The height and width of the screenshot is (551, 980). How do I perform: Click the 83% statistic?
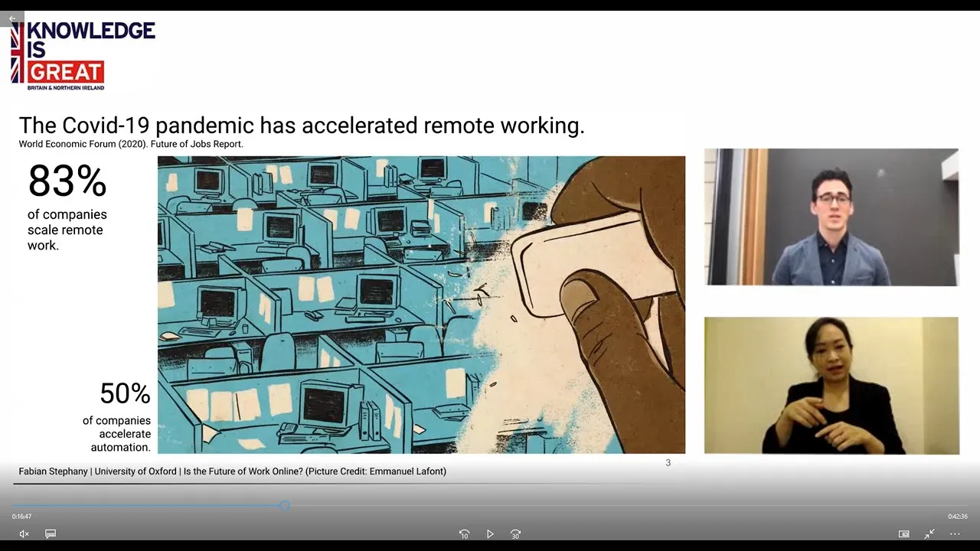coord(67,181)
